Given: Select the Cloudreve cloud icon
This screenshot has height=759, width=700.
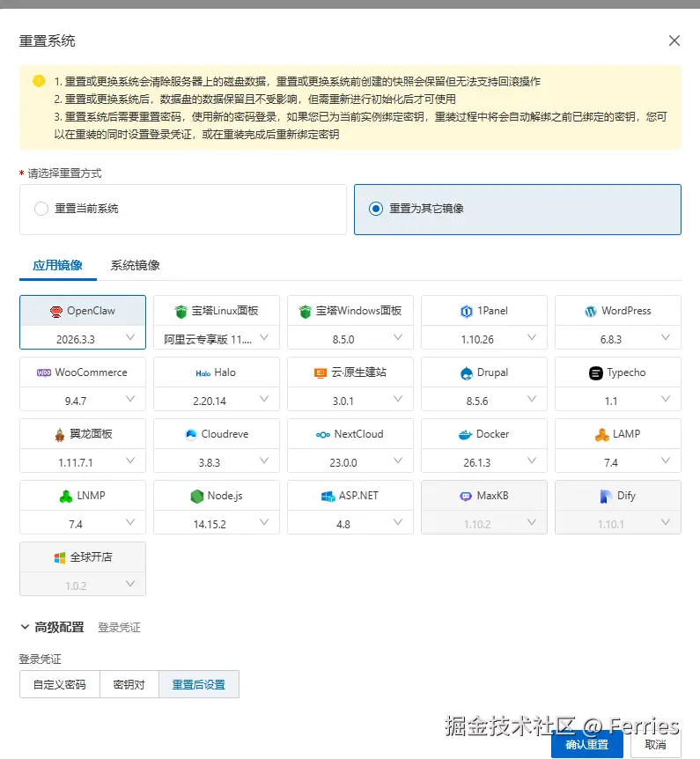Looking at the screenshot, I should (x=191, y=434).
